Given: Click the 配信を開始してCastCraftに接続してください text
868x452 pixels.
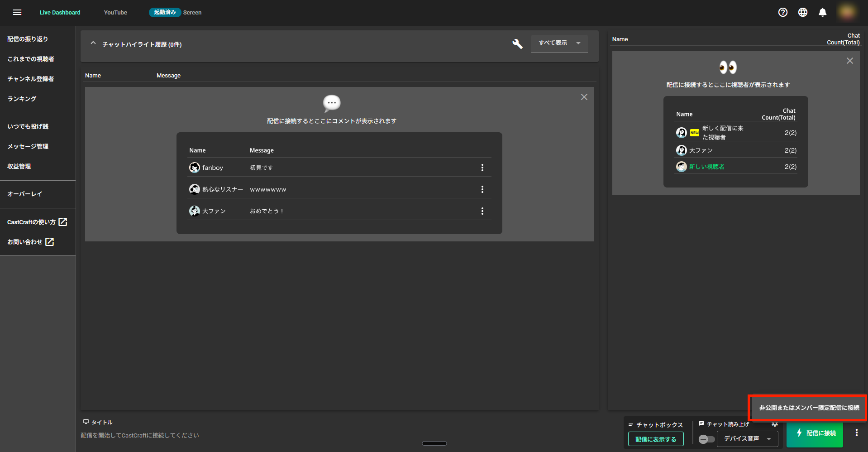Looking at the screenshot, I should (x=140, y=435).
